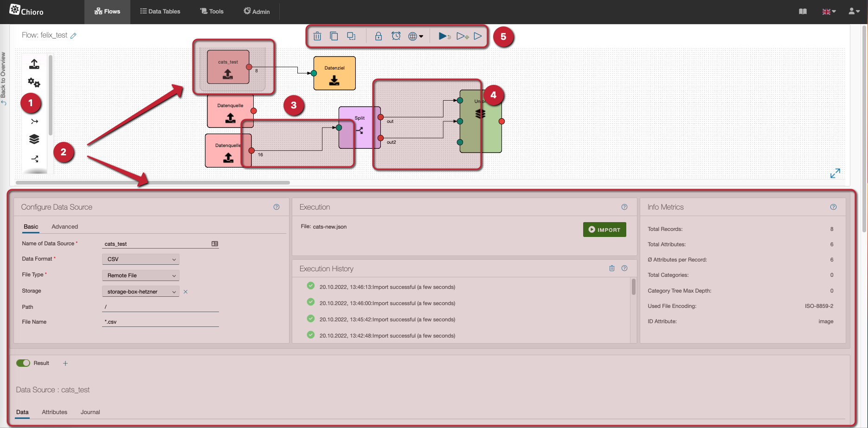Image resolution: width=868 pixels, height=428 pixels.
Task: Open the Storage dropdown
Action: tap(141, 292)
